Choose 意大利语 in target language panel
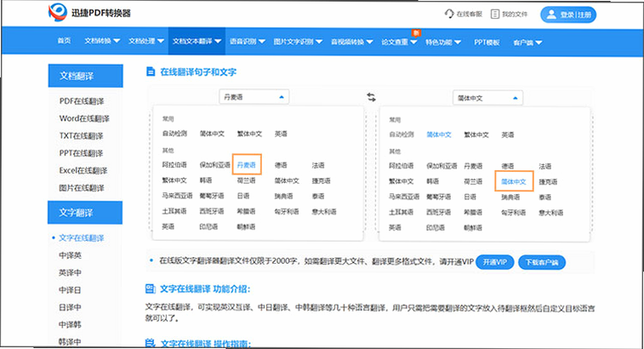644x349 pixels. pos(551,213)
